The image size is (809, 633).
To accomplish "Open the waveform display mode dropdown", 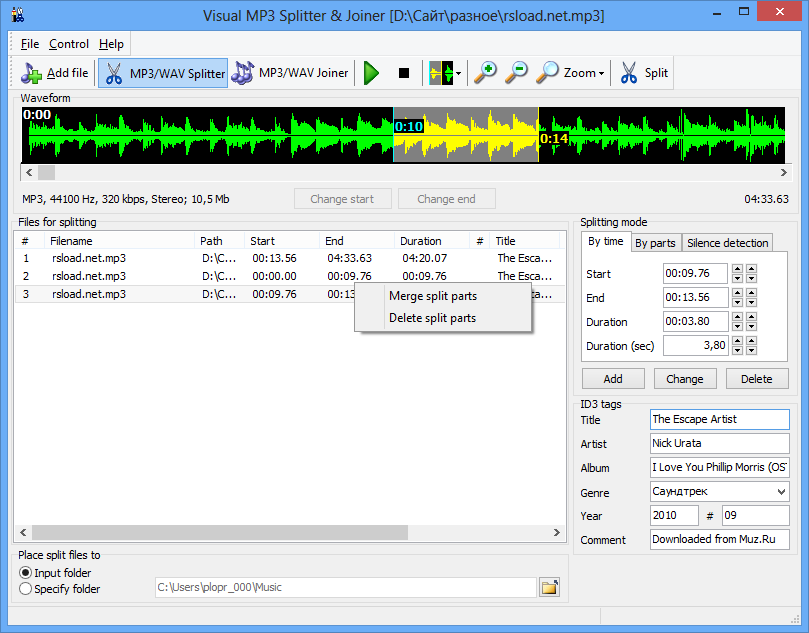I will (458, 73).
